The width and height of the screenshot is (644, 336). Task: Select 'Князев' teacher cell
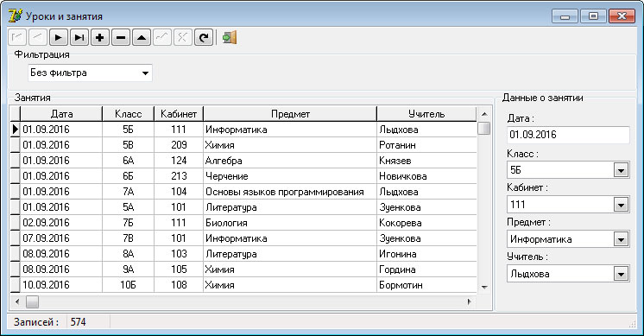(x=426, y=161)
